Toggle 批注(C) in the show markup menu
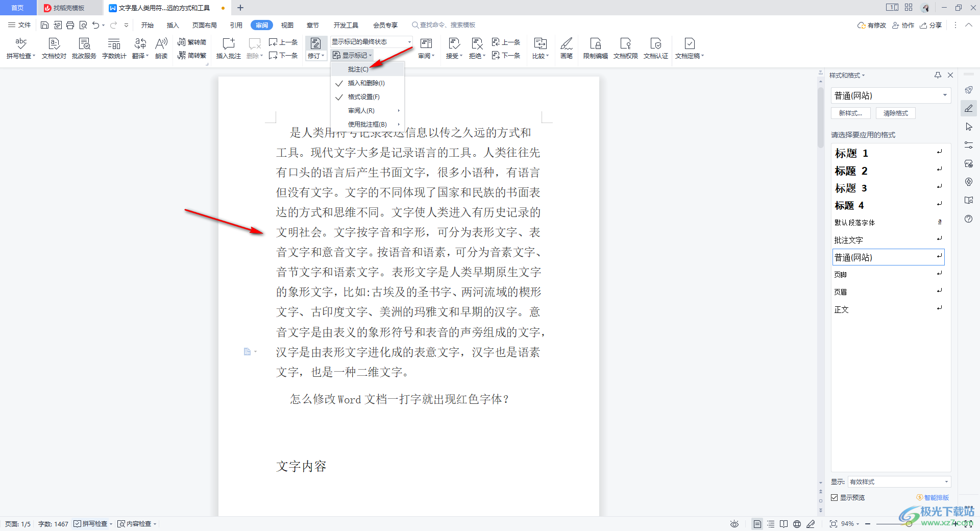This screenshot has height=531, width=980. [367, 69]
